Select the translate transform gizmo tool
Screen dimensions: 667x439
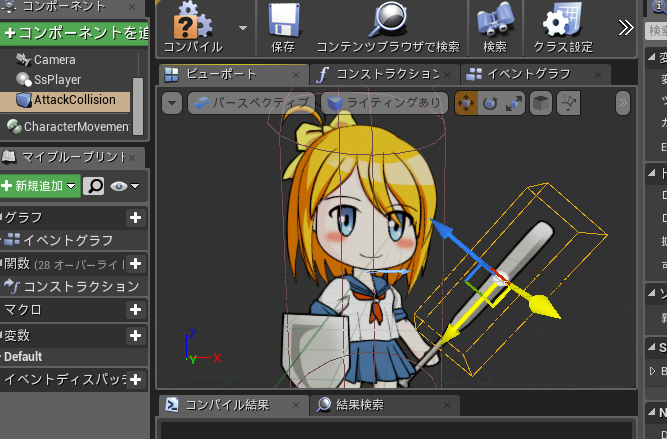point(466,103)
